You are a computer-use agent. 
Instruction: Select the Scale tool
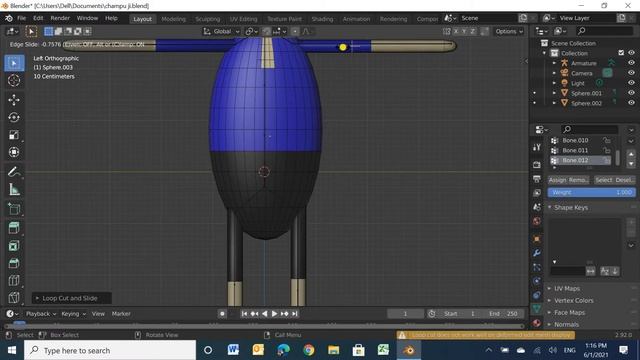[x=14, y=135]
